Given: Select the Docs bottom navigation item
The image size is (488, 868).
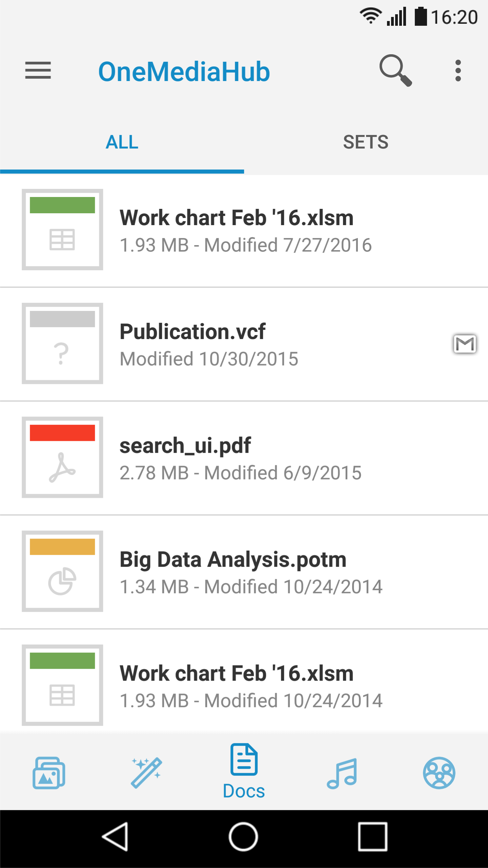Looking at the screenshot, I should pyautogui.click(x=244, y=771).
